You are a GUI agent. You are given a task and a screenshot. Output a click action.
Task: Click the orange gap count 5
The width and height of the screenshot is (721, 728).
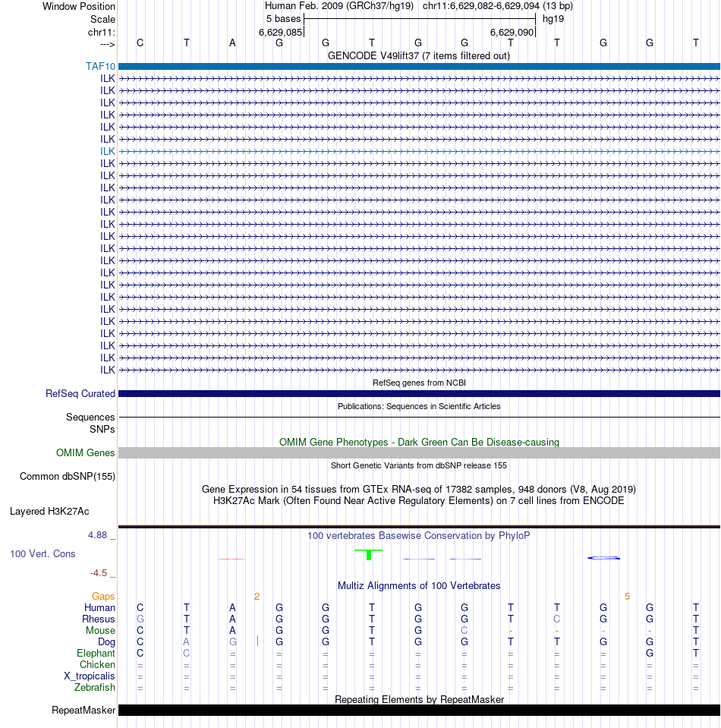pos(627,596)
